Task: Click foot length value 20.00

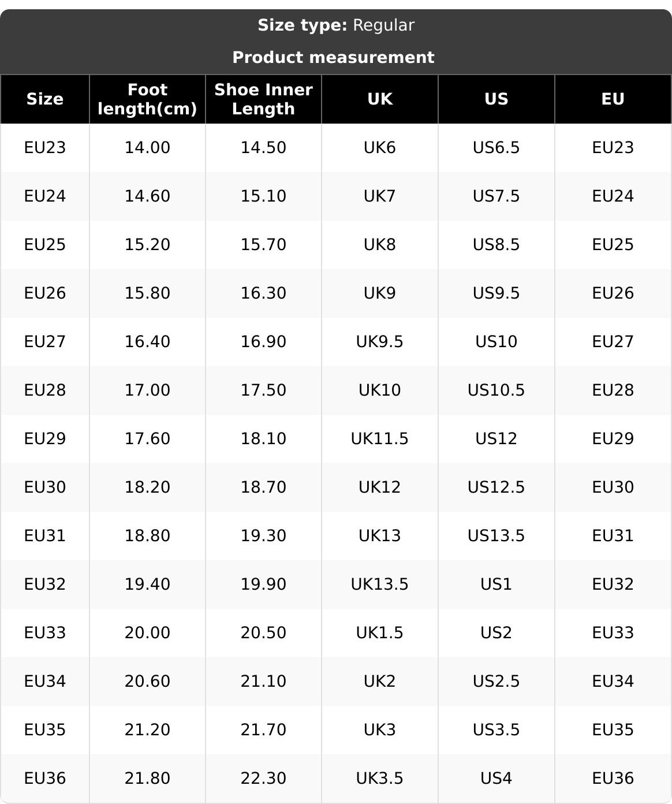Action: coord(147,633)
